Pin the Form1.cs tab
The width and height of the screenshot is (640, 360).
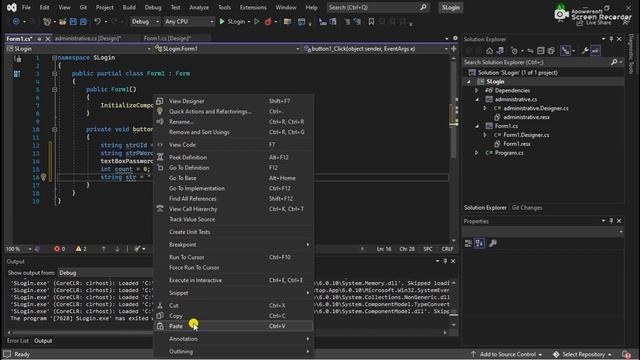(40, 39)
